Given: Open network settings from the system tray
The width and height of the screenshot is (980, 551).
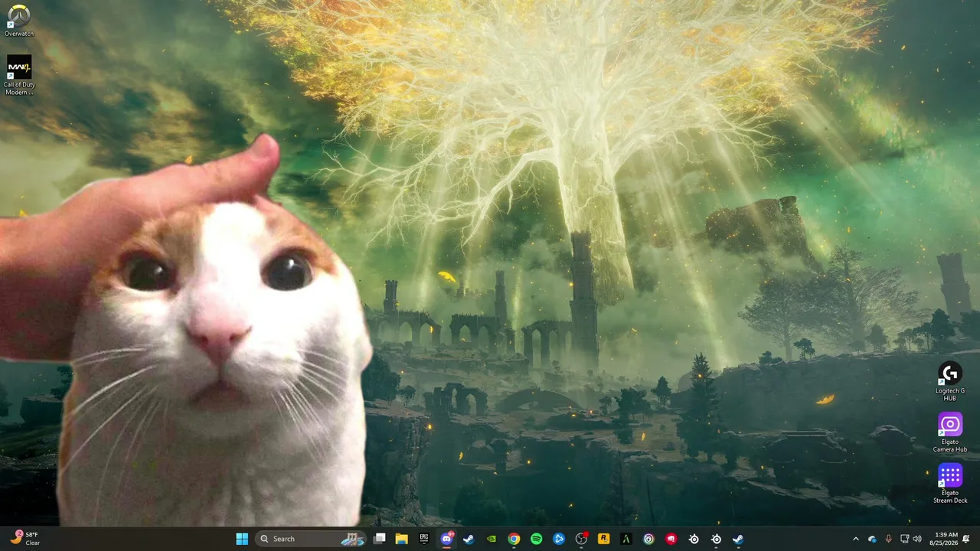Looking at the screenshot, I should [x=904, y=539].
